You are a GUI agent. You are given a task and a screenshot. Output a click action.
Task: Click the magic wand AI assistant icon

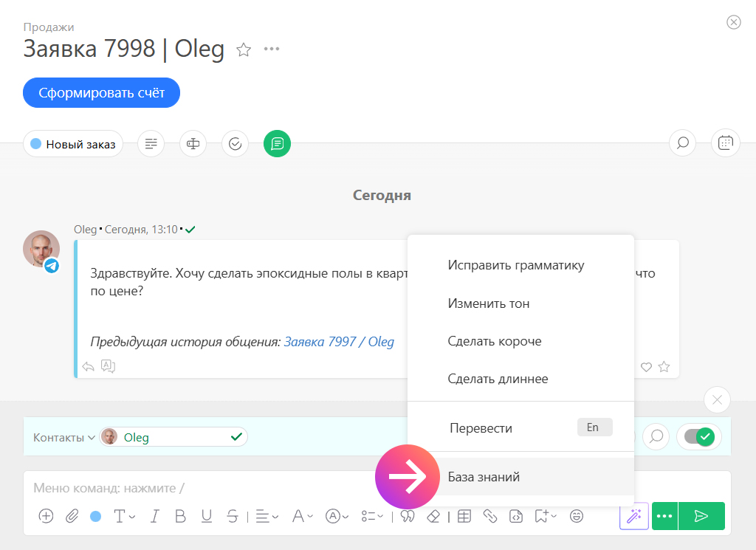pos(633,516)
